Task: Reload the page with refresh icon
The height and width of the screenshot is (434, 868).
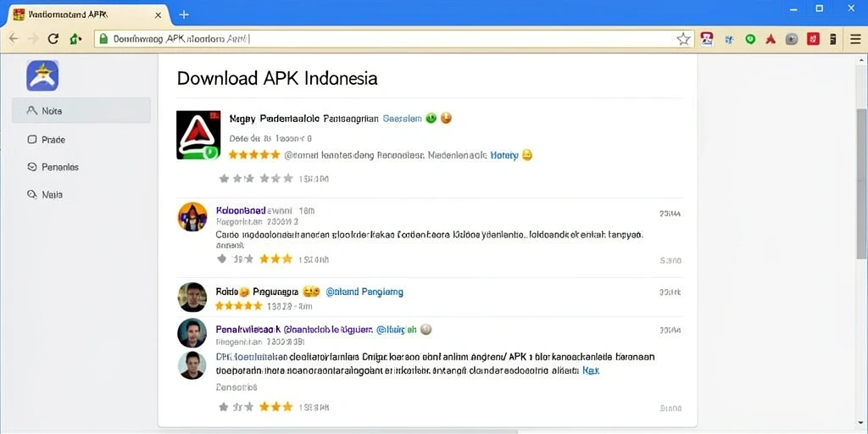Action: coord(53,39)
